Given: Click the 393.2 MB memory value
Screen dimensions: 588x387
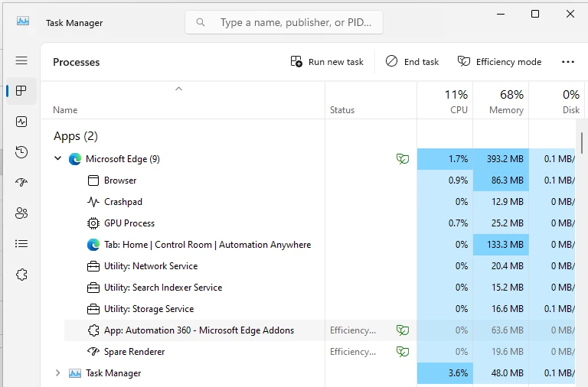Looking at the screenshot, I should click(505, 159).
